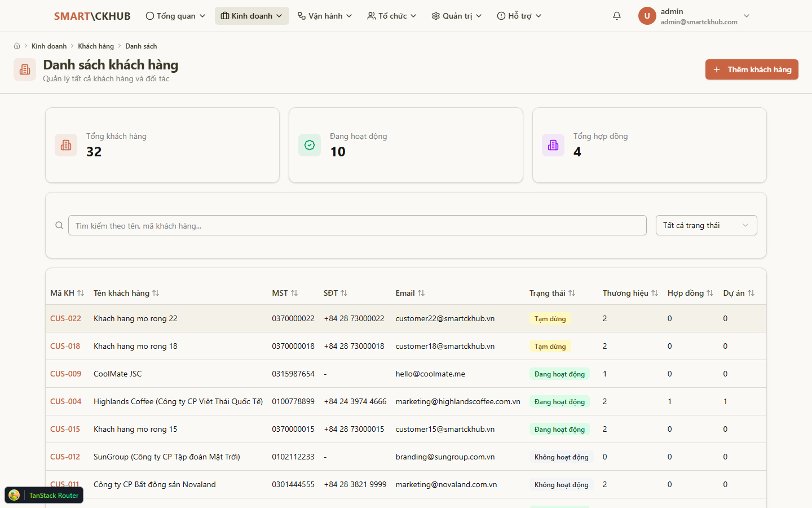Click the Khách hàng breadcrumb link
Image resolution: width=812 pixels, height=508 pixels.
(x=96, y=46)
